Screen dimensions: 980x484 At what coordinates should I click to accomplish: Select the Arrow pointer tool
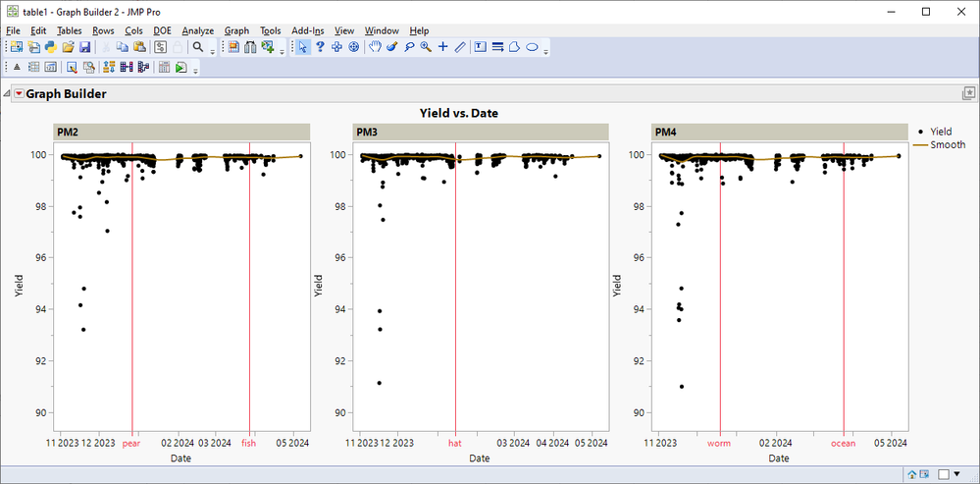[x=303, y=47]
